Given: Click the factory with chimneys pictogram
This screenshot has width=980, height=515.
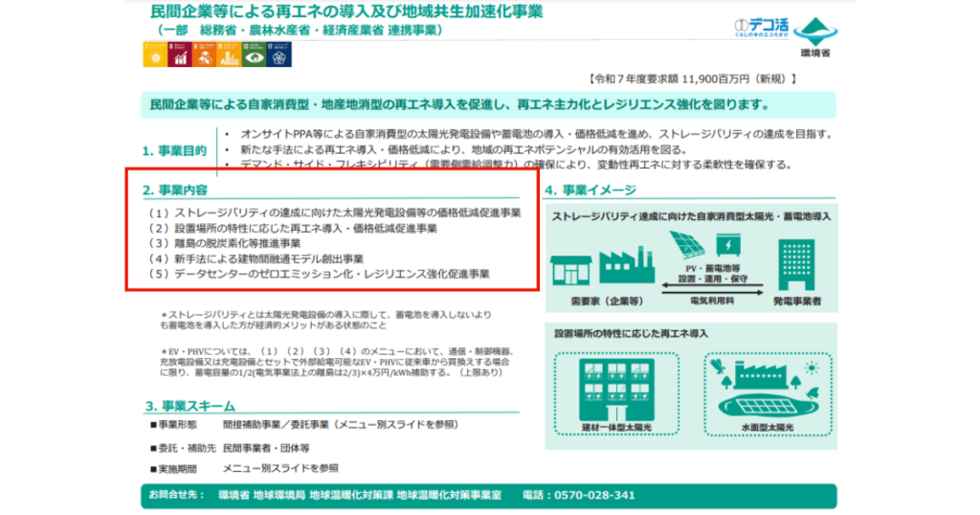Looking at the screenshot, I should coord(627,264).
